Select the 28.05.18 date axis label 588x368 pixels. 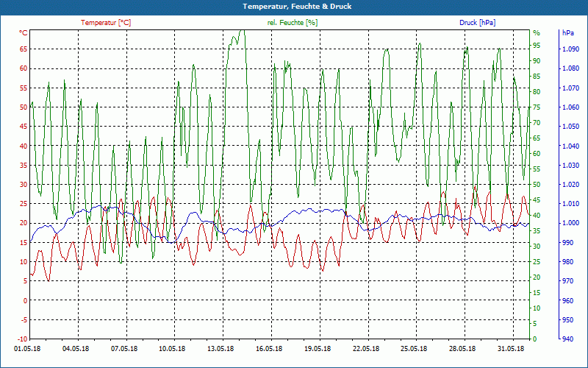(x=462, y=348)
